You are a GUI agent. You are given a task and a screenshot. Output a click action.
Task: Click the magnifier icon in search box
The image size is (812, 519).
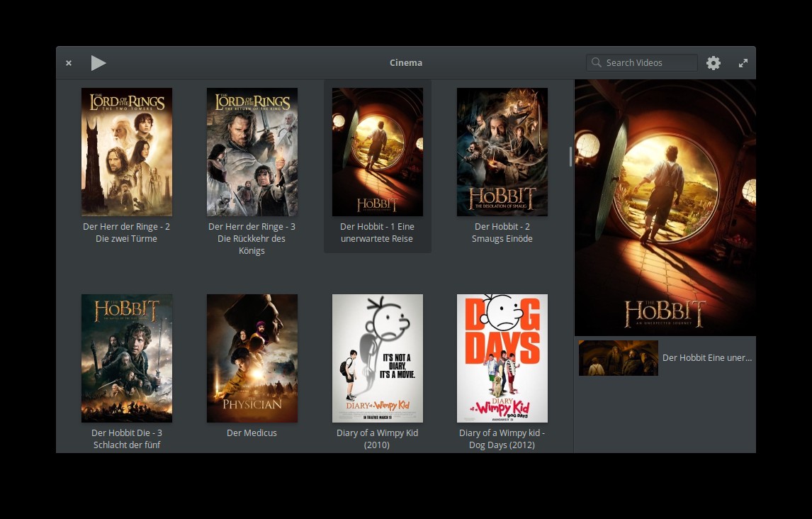pos(596,62)
